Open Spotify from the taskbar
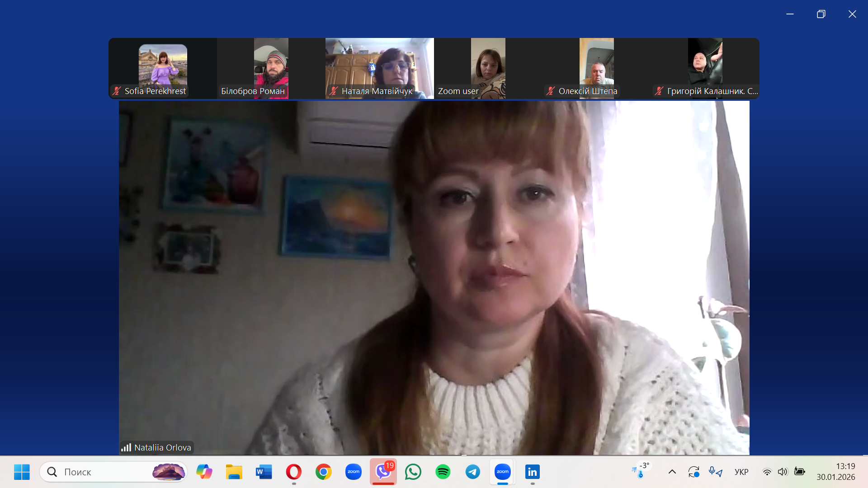Screen dimensions: 868x488 pos(443,472)
